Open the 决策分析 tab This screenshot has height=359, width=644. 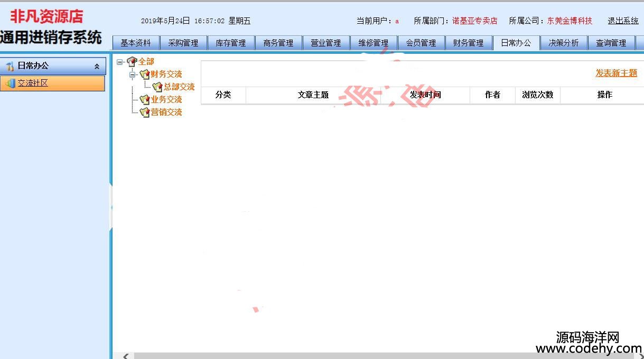point(564,43)
